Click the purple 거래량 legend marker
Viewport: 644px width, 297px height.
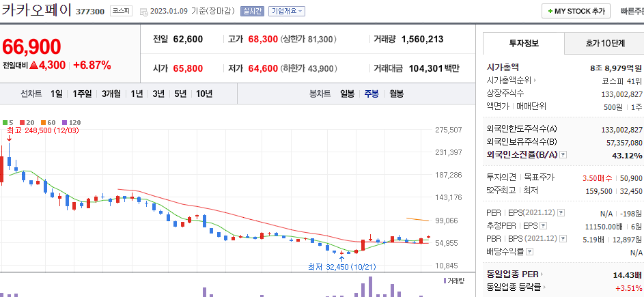coord(445,281)
